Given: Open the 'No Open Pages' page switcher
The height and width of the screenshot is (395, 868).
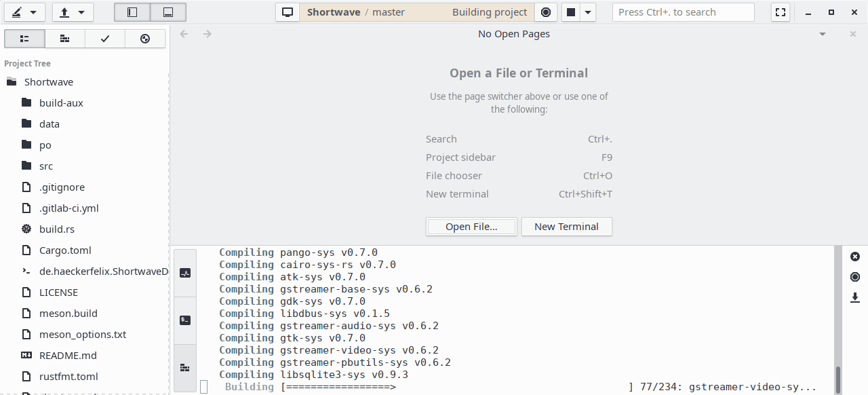Looking at the screenshot, I should click(514, 34).
